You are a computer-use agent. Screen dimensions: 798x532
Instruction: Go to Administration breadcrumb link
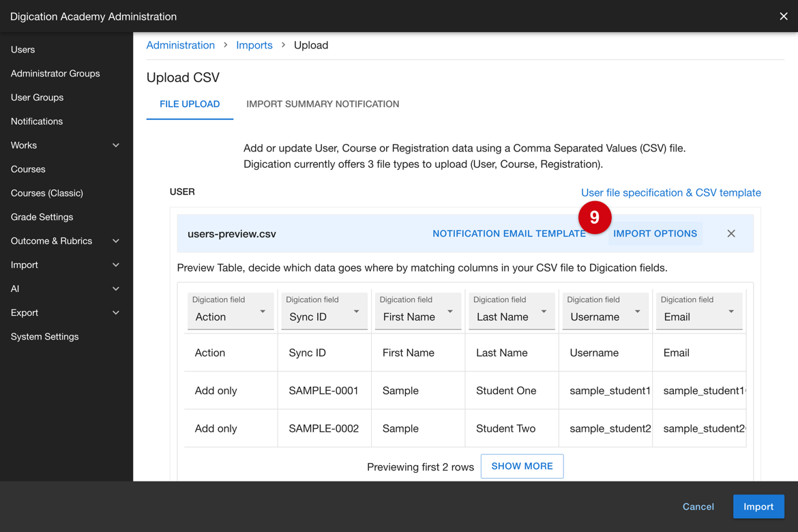[x=181, y=45]
